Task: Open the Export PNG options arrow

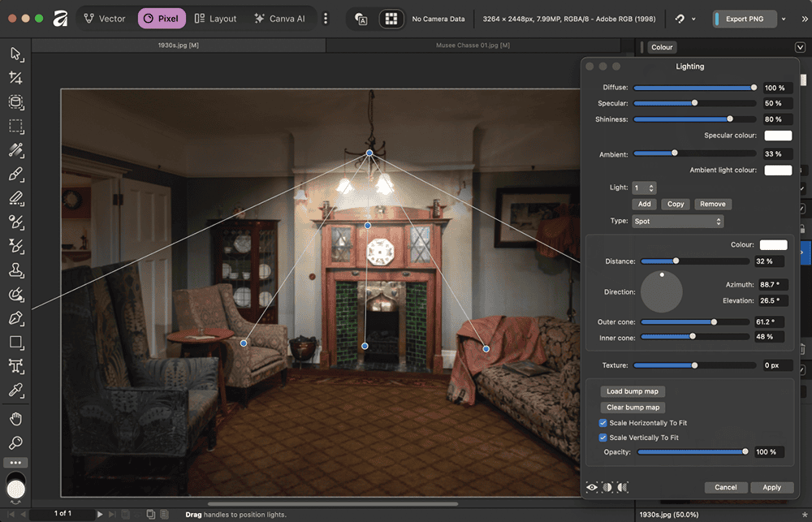Action: pos(783,19)
